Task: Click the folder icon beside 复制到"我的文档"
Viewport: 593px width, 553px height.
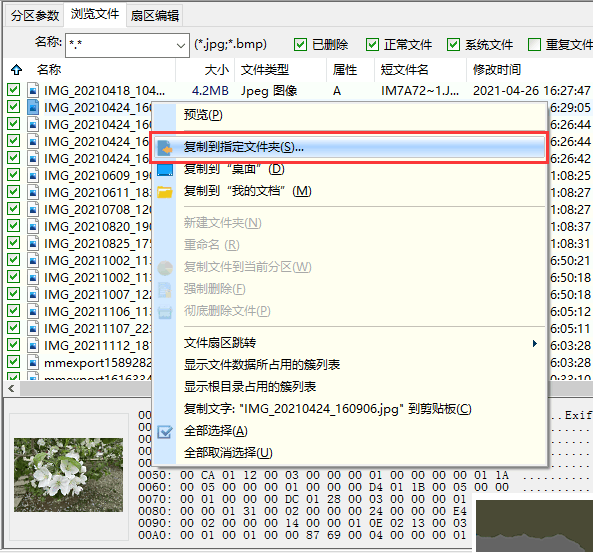Action: (165, 192)
